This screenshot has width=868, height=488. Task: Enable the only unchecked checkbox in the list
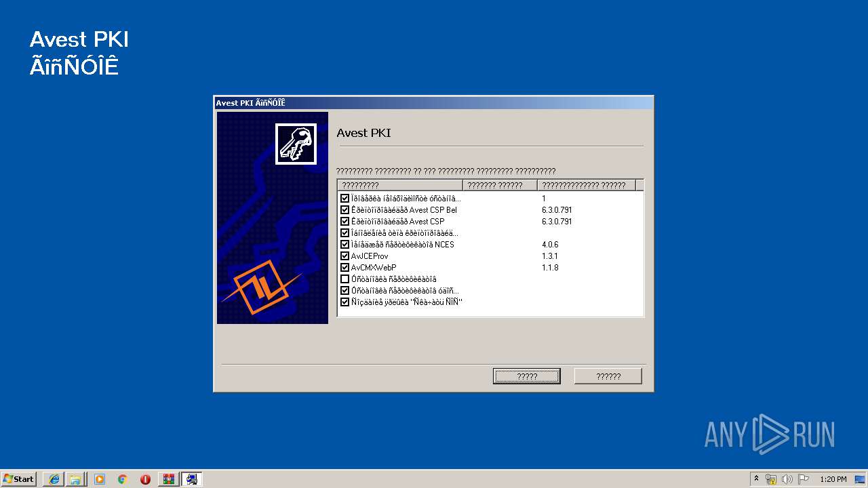pyautogui.click(x=344, y=279)
